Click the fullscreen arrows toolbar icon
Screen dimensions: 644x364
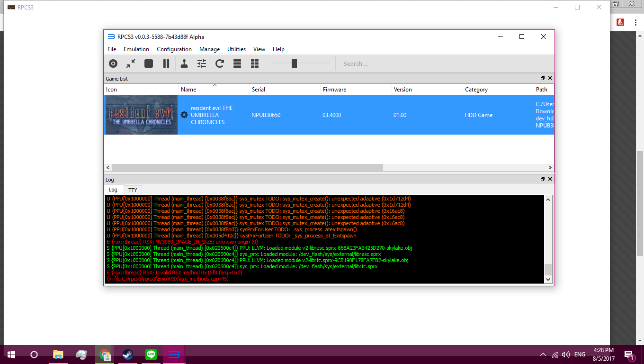[131, 64]
